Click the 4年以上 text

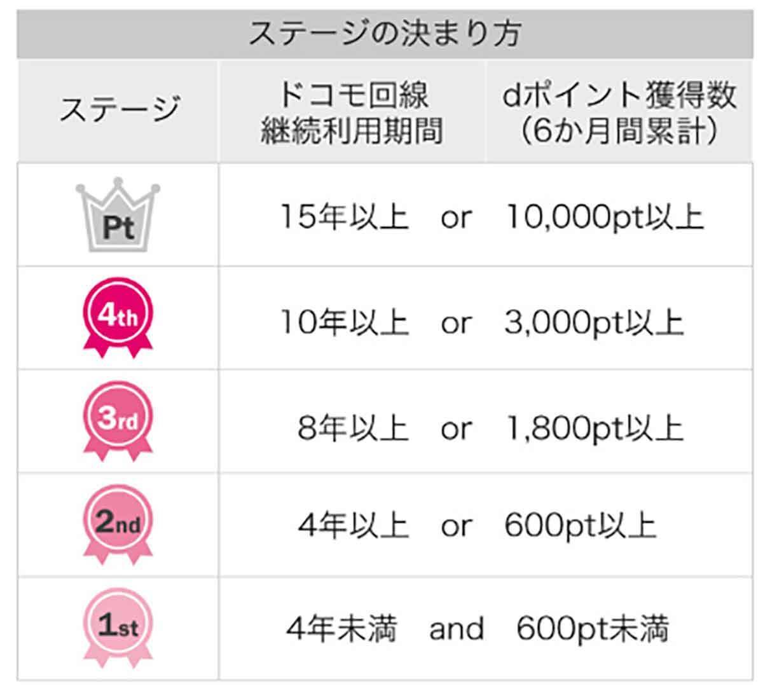(x=353, y=526)
